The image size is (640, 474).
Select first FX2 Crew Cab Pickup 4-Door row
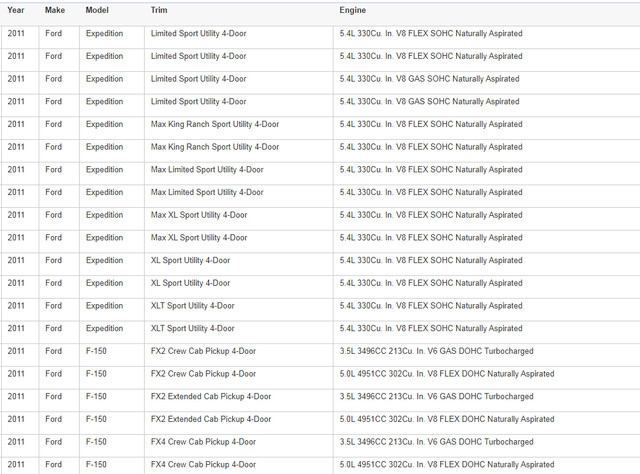(320, 351)
